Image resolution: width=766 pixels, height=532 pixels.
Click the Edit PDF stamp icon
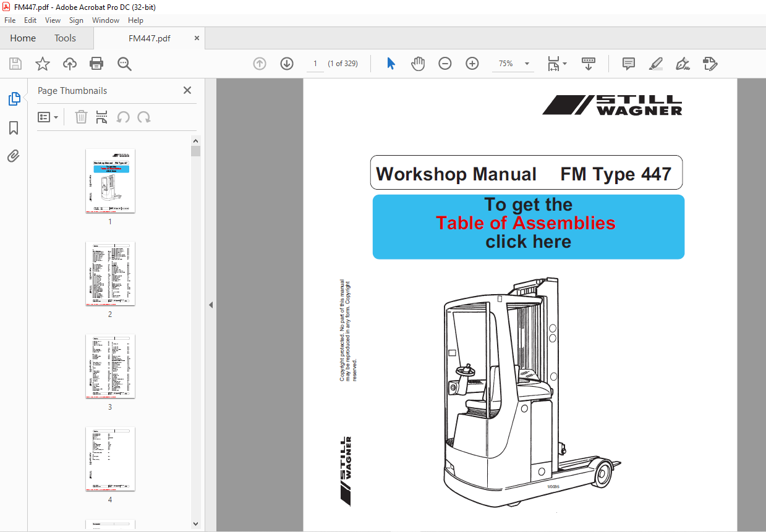710,64
